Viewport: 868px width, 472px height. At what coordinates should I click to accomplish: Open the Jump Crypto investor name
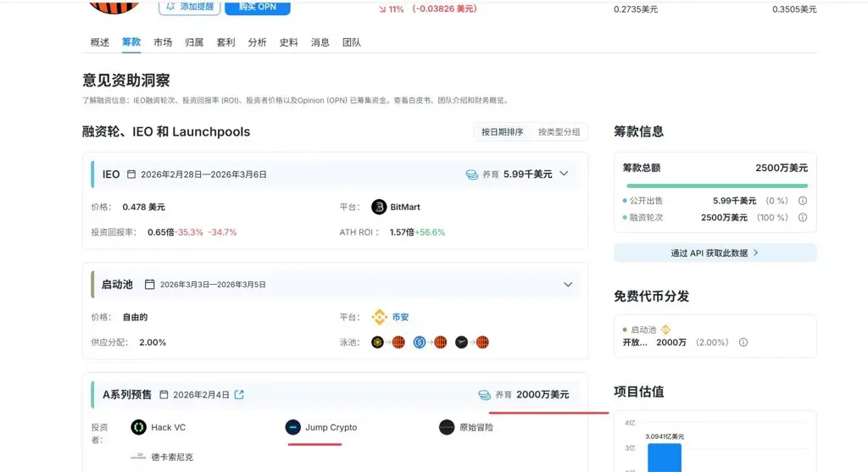click(331, 427)
